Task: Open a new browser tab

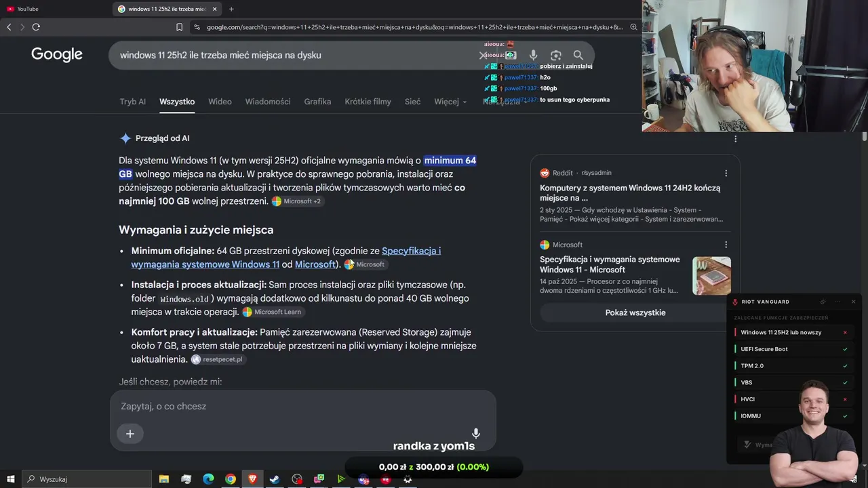Action: 231,9
